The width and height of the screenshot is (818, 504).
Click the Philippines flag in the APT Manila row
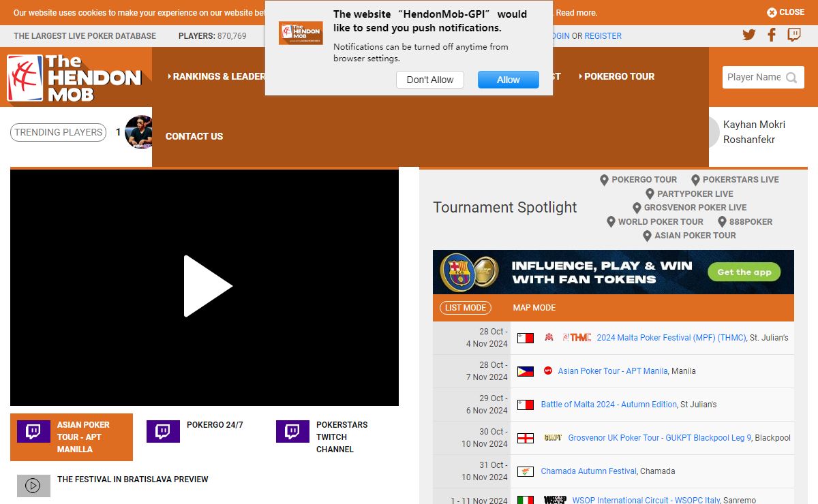pyautogui.click(x=525, y=371)
